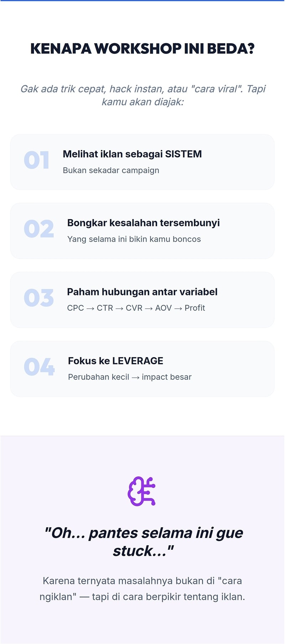Screen dimensions: 285x644
Task: Click the word "SISTEM" in the first card
Action: [x=183, y=154]
